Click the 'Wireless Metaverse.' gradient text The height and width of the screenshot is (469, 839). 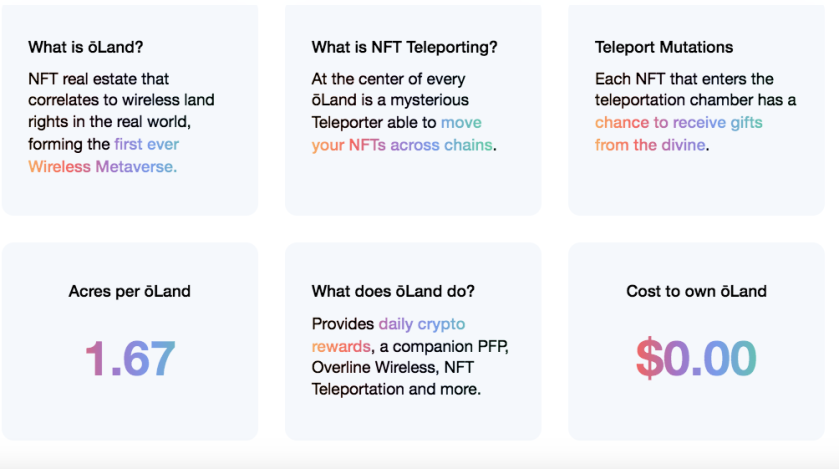point(103,167)
